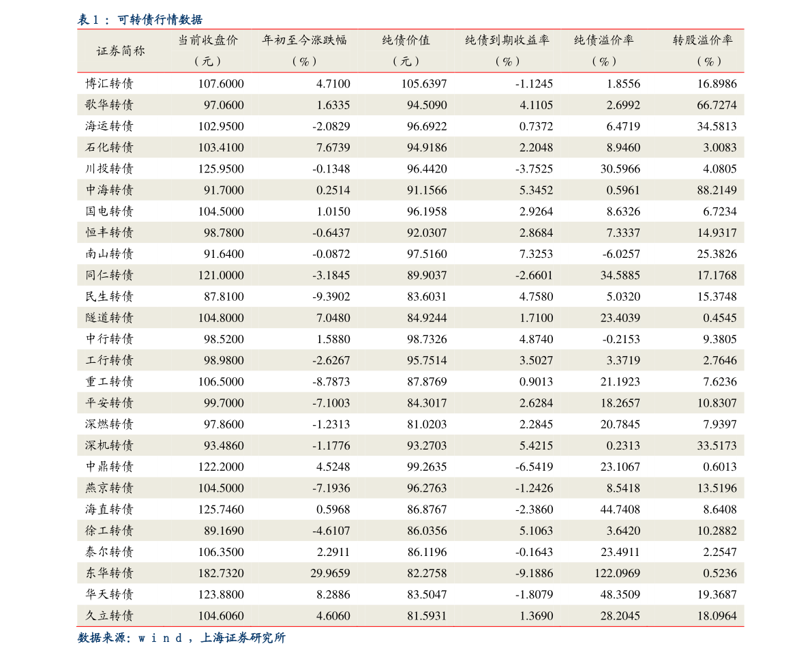Click the 122.0969 bond premium value
The image size is (812, 659).
click(617, 573)
